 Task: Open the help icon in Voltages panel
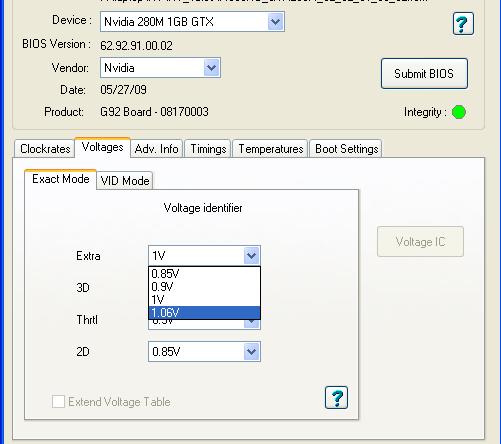[x=336, y=397]
